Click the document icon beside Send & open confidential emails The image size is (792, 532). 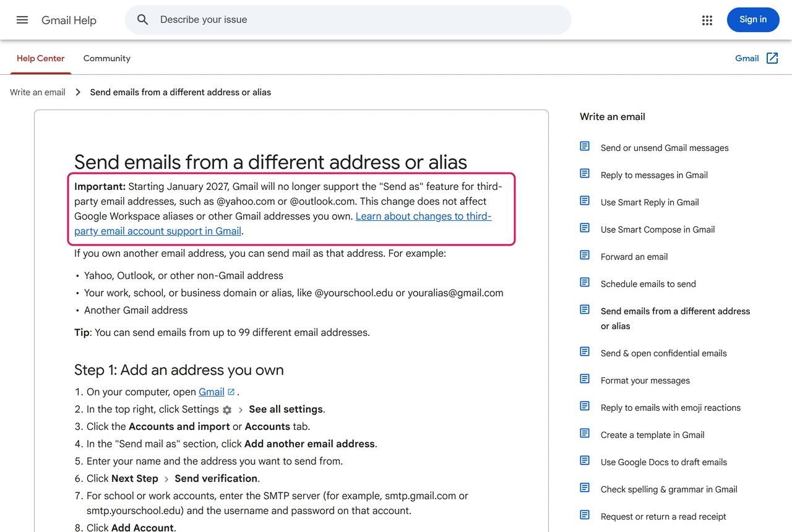click(585, 351)
